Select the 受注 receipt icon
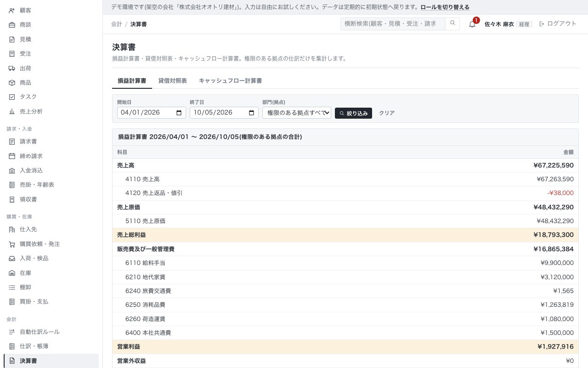 [12, 54]
